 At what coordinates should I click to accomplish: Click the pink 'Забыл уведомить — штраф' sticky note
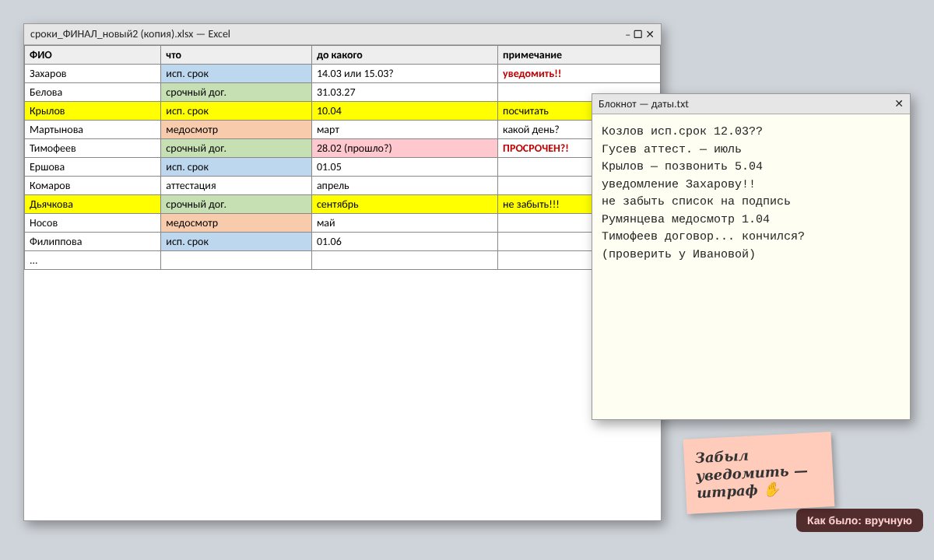pos(759,473)
